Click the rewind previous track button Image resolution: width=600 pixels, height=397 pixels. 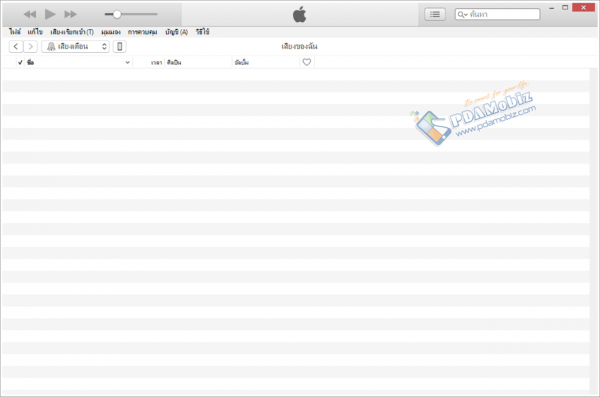click(30, 15)
